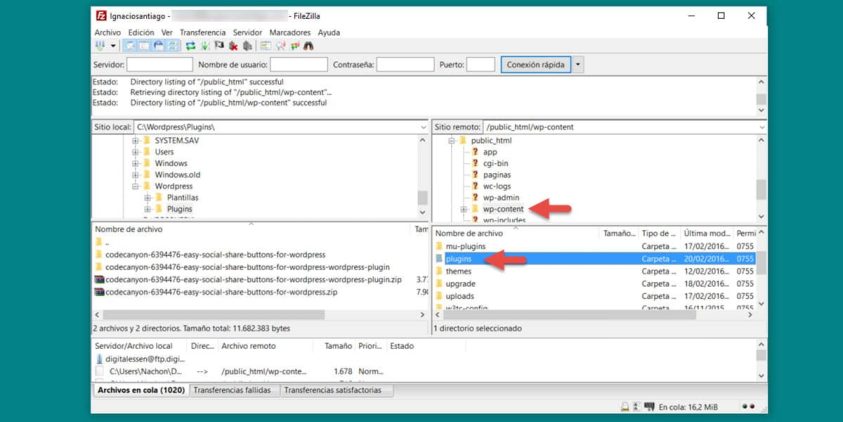Click the lock encryption icon in status bar

625,407
